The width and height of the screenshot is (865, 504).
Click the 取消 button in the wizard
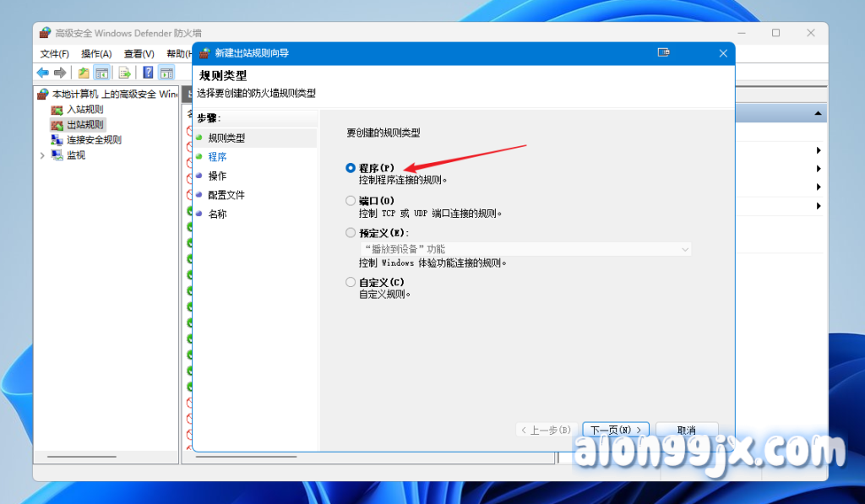(x=686, y=430)
